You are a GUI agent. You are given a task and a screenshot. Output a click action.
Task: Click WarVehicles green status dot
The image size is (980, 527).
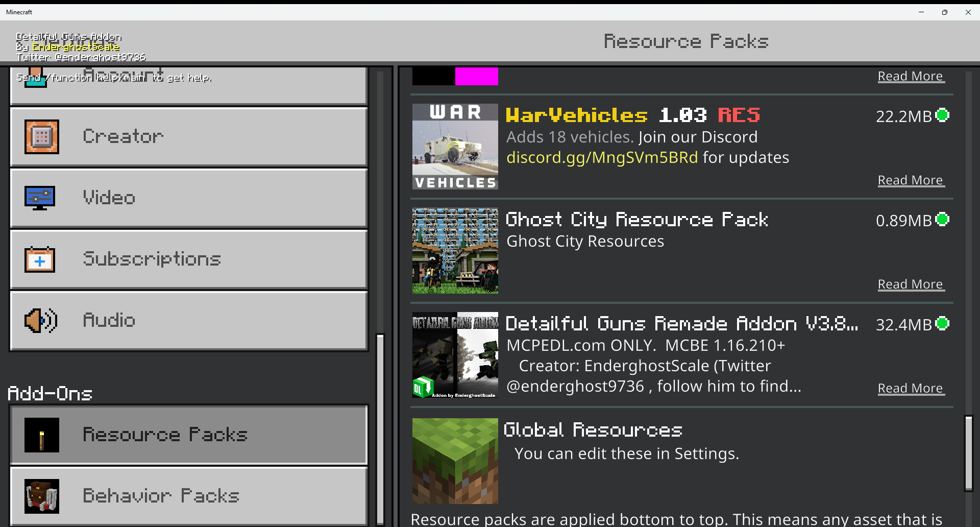tap(942, 115)
